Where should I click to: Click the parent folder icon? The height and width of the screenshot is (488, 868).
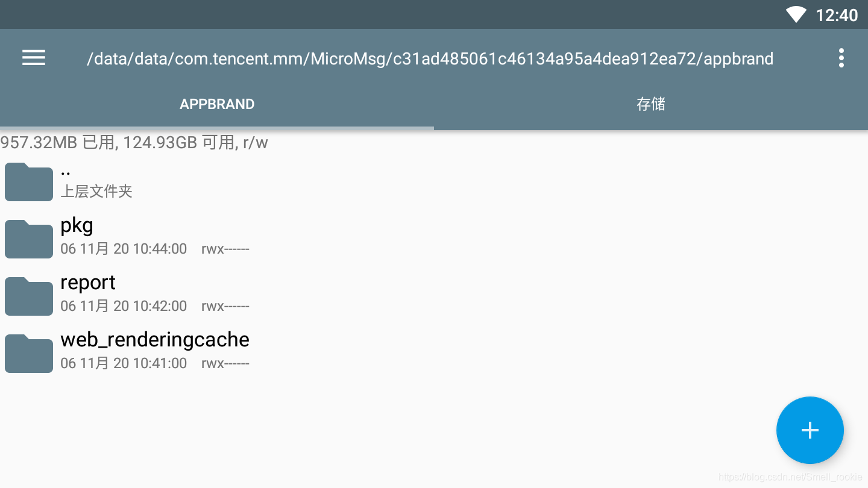click(x=28, y=182)
